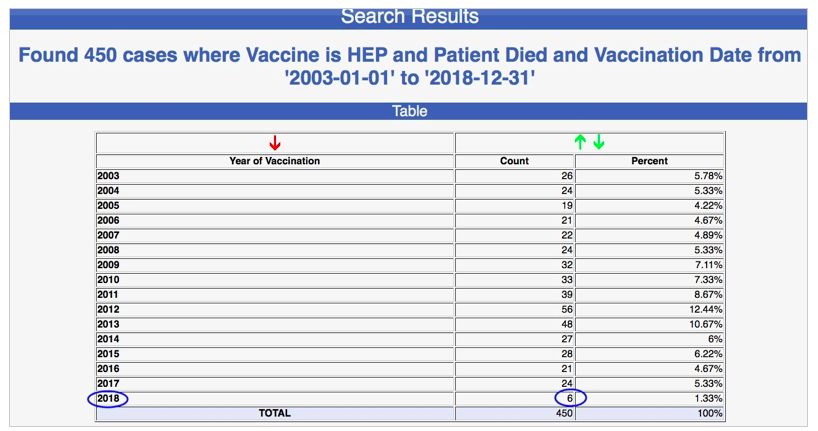Image resolution: width=818 pixels, height=431 pixels.
Task: Click the Year of Vaccination column header
Action: click(x=275, y=161)
